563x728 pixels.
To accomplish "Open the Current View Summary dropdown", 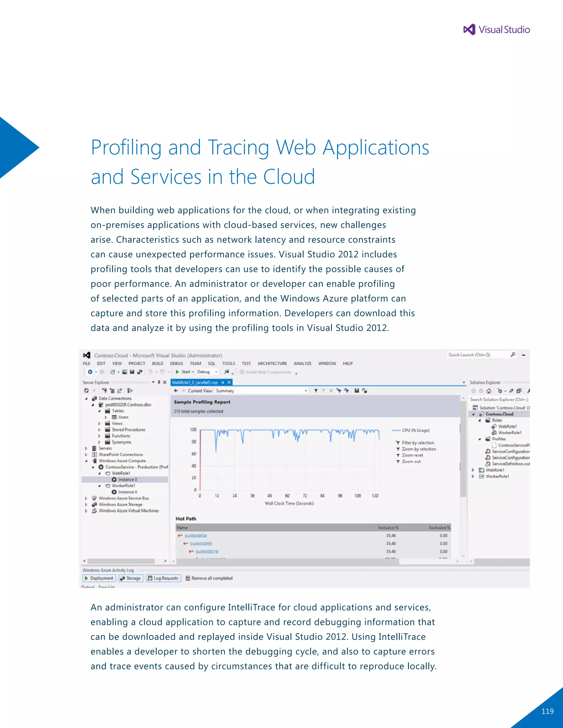I will (261, 391).
